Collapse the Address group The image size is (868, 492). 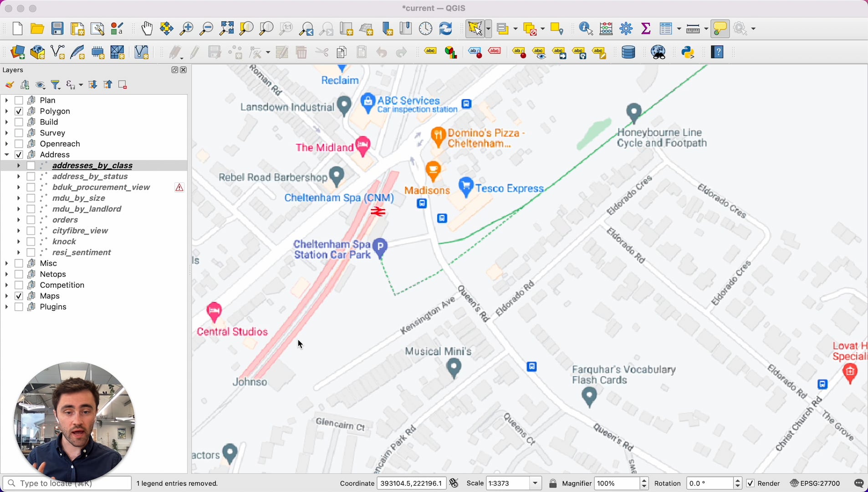6,155
